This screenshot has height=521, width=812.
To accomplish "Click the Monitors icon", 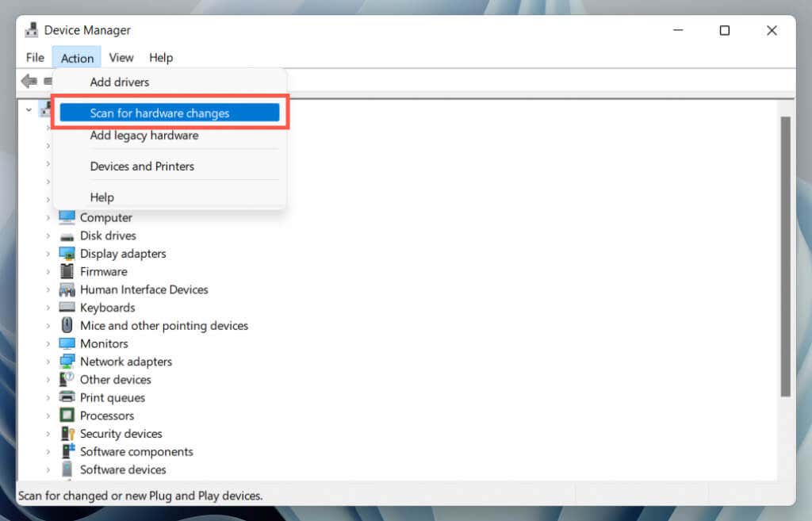I will tap(67, 343).
